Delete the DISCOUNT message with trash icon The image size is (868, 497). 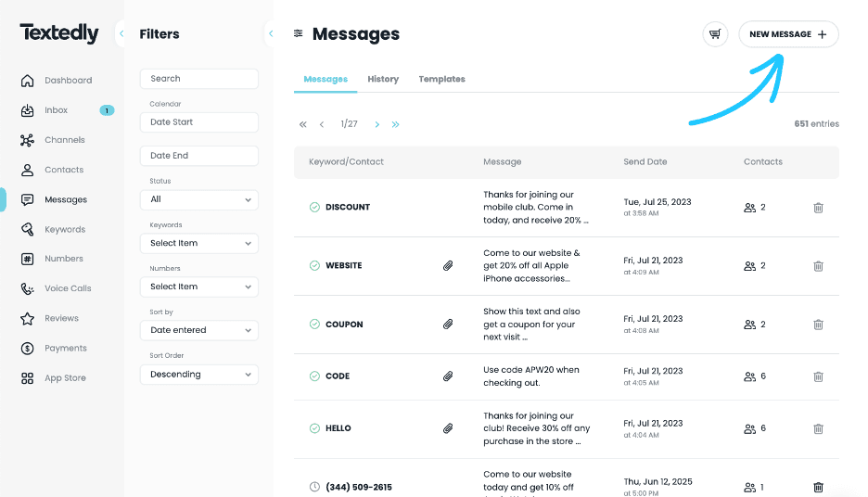coord(818,208)
